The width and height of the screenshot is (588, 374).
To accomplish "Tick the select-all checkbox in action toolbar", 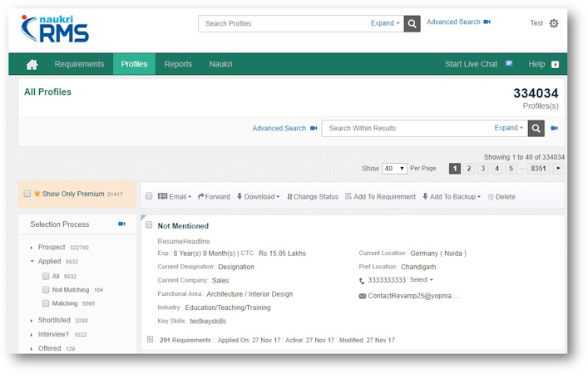I will [x=149, y=196].
